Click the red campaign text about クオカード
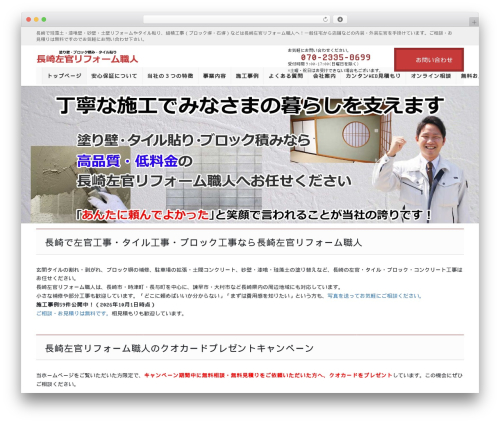Viewport: 500px width, 423px height. 268,375
